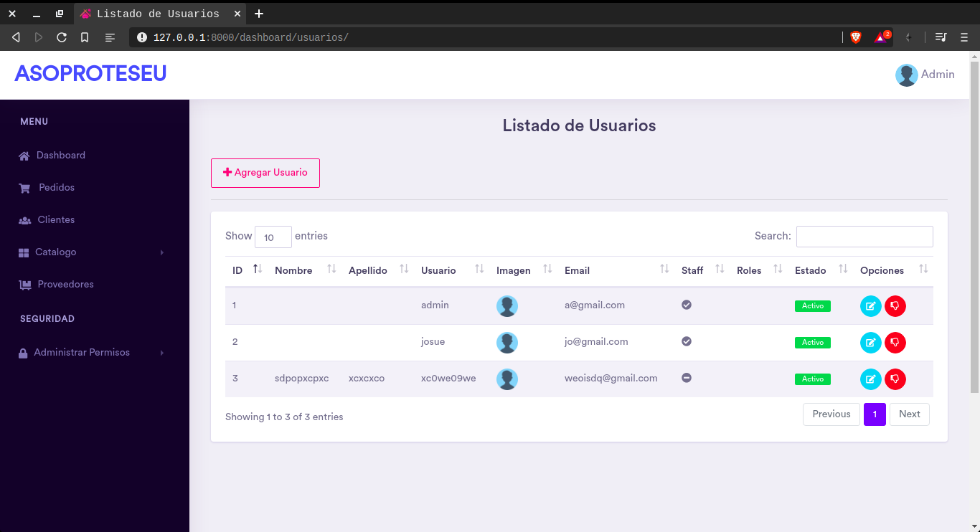This screenshot has width=980, height=532.
Task: Edit the xc0we09we user row
Action: point(870,379)
